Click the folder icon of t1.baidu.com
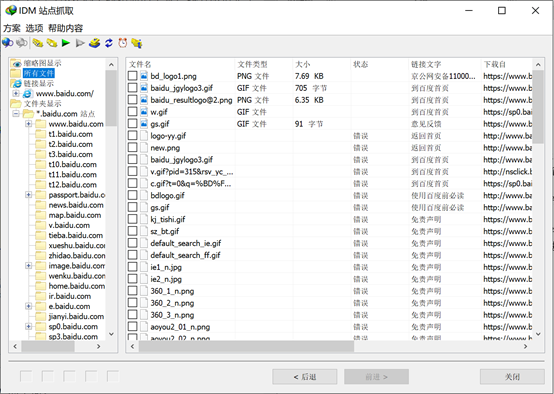This screenshot has height=394, width=554. [41, 134]
